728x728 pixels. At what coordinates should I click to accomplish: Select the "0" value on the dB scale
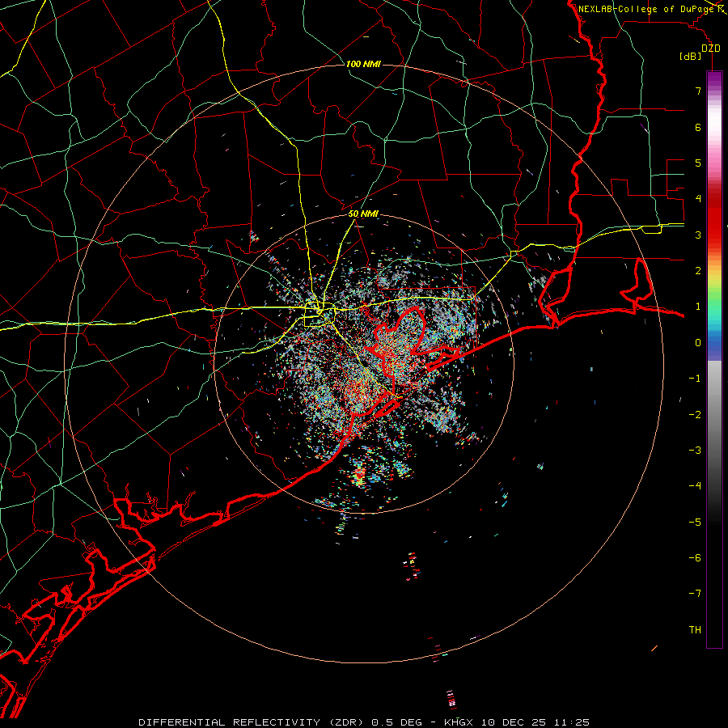[698, 343]
